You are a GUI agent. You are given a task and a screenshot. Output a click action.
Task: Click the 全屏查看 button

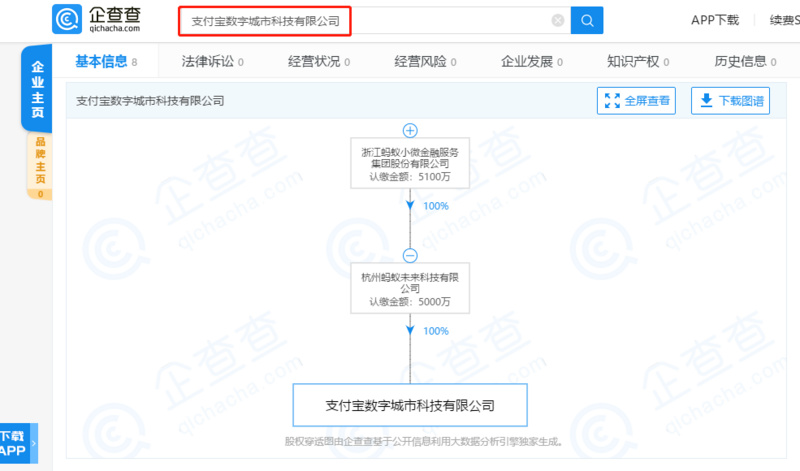[636, 101]
